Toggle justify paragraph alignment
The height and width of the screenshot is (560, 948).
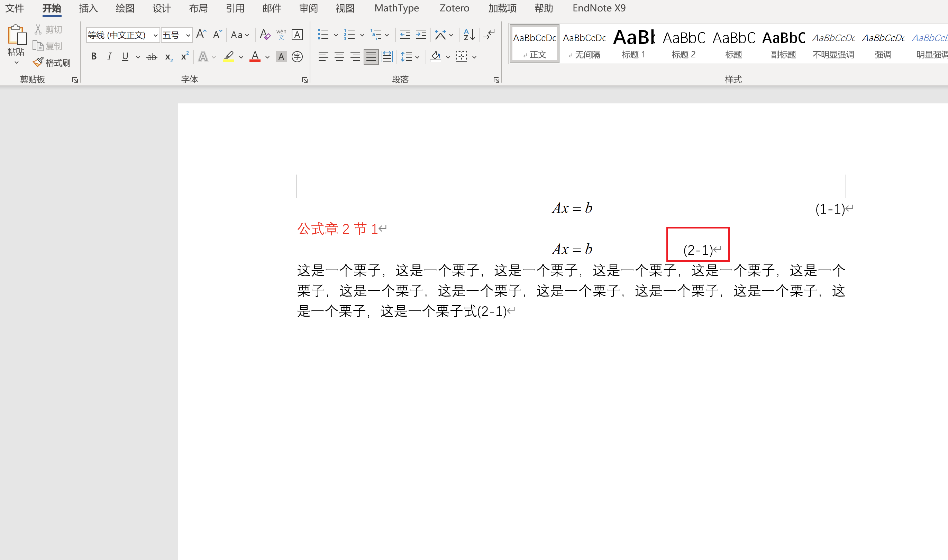[x=371, y=57]
